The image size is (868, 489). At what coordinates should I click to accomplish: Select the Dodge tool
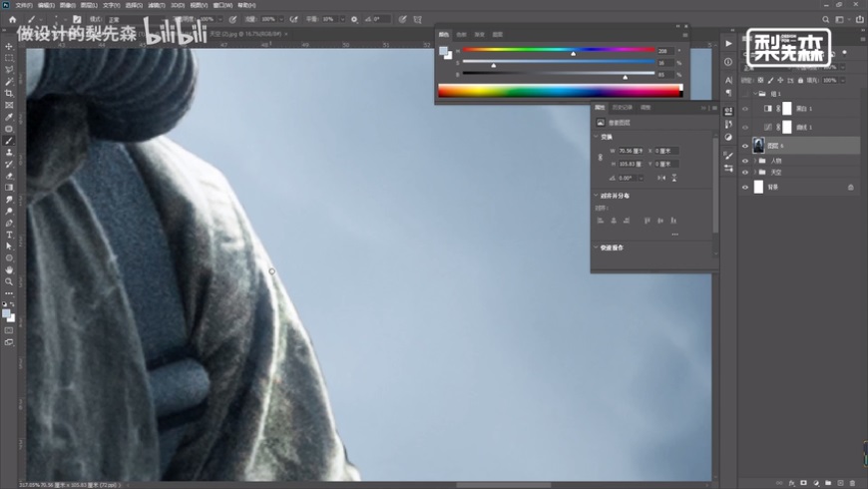tap(9, 211)
